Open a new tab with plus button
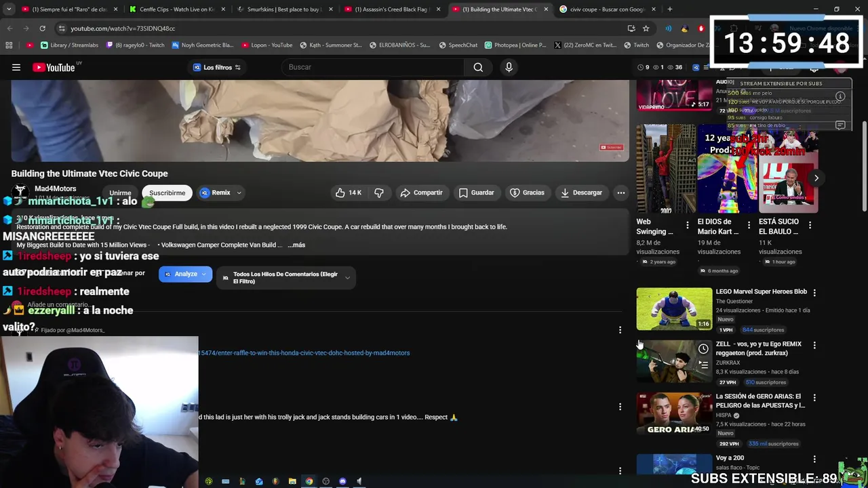Image resolution: width=868 pixels, height=488 pixels. [670, 9]
